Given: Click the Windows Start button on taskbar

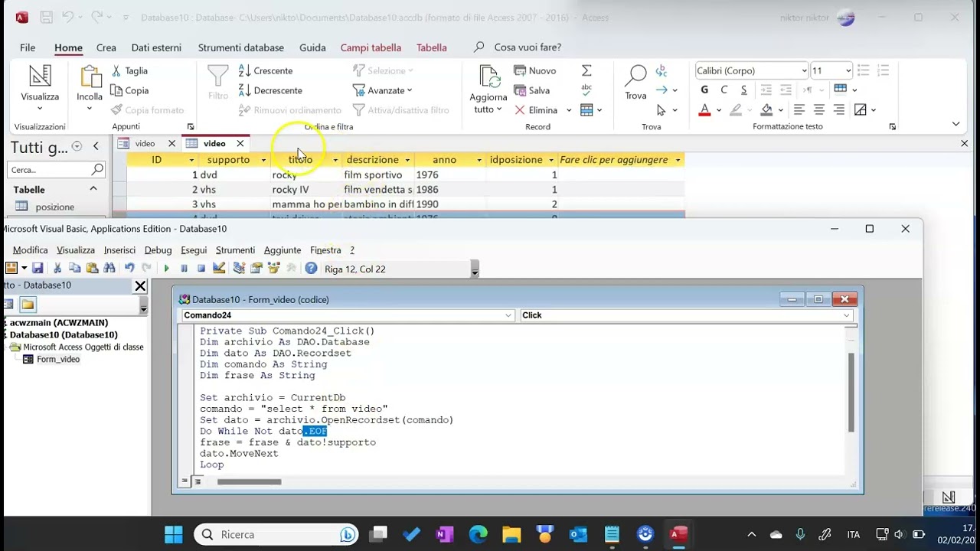Looking at the screenshot, I should (174, 534).
